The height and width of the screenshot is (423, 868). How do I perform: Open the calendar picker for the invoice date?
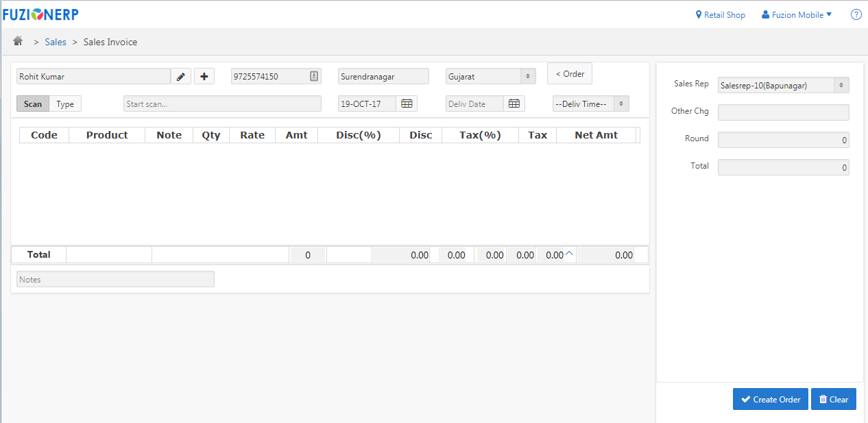coord(407,103)
